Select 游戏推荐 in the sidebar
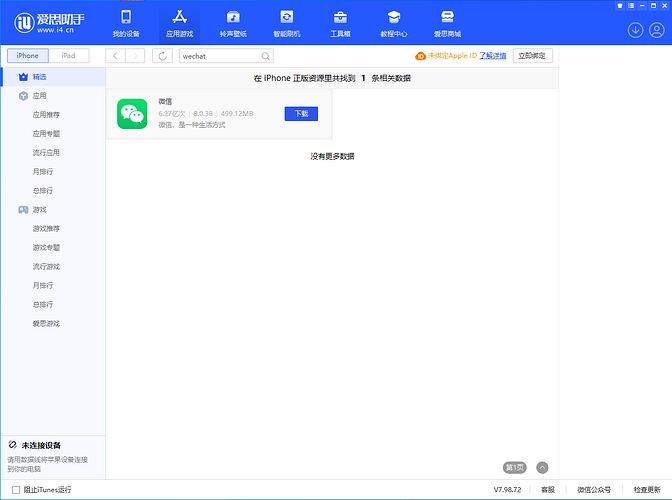672x500 pixels. (x=46, y=228)
